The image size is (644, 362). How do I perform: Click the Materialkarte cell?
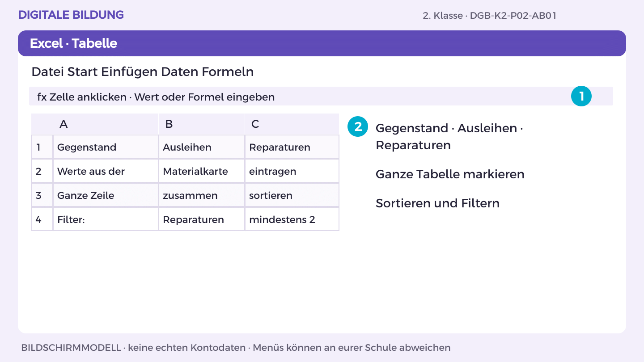point(202,171)
